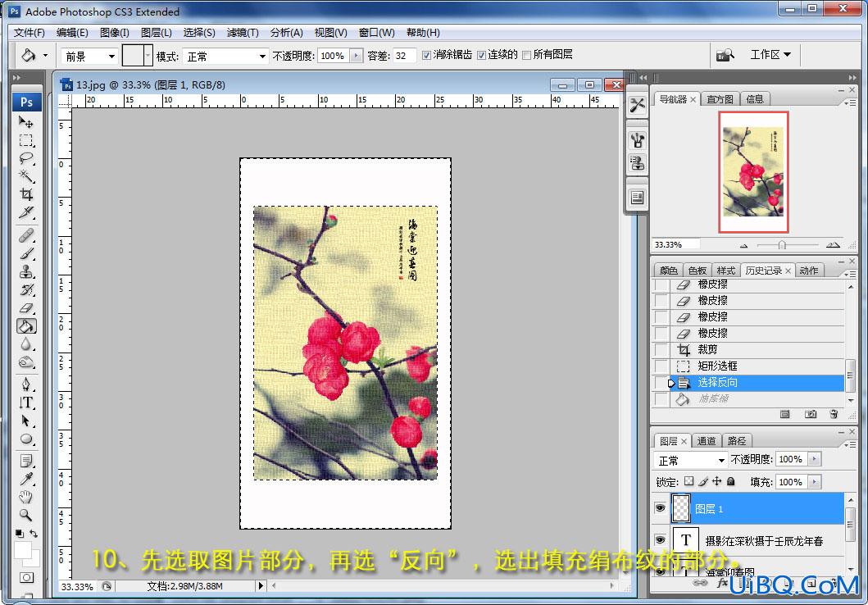The image size is (868, 605).
Task: Hide the 摄影在深秋 text layer
Action: tap(660, 539)
